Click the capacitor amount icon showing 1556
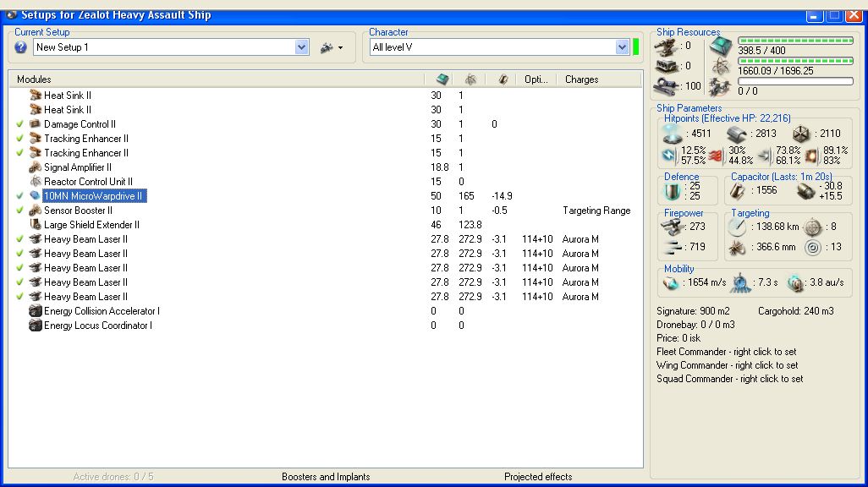This screenshot has height=487, width=868. [737, 191]
